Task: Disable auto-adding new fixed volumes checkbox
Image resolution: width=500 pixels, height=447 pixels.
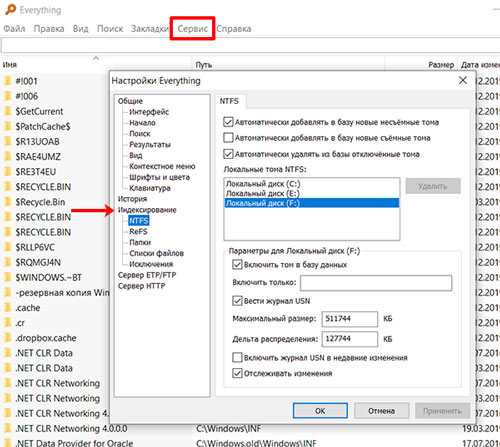Action: (228, 122)
